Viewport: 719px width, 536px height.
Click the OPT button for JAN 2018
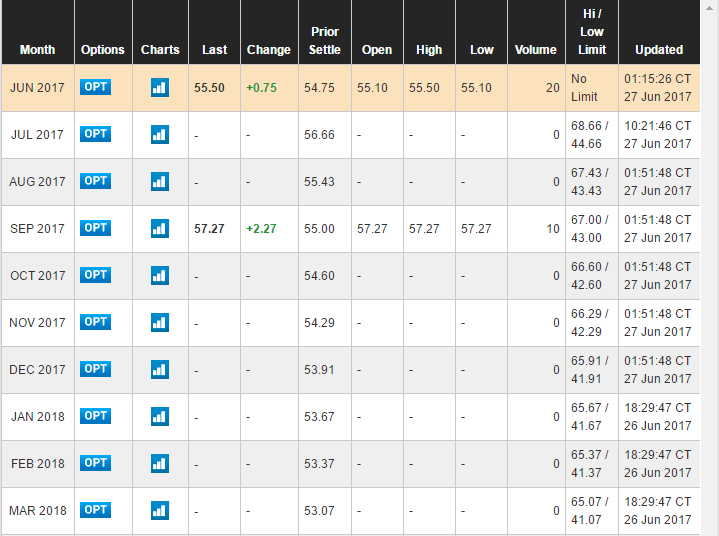point(95,415)
